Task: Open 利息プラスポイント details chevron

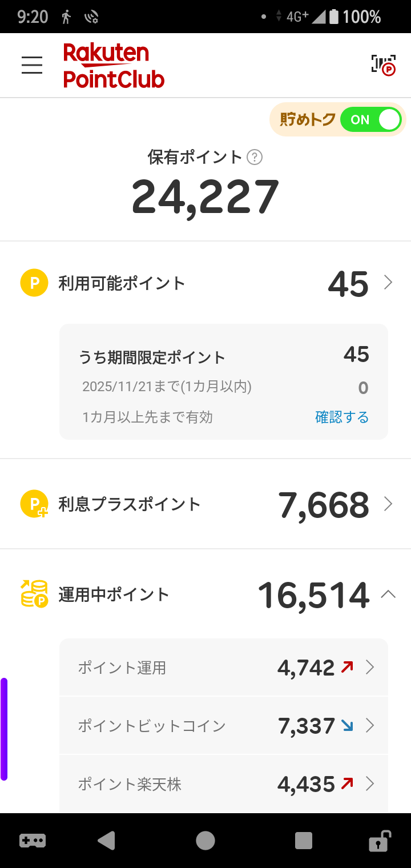Action: [388, 504]
